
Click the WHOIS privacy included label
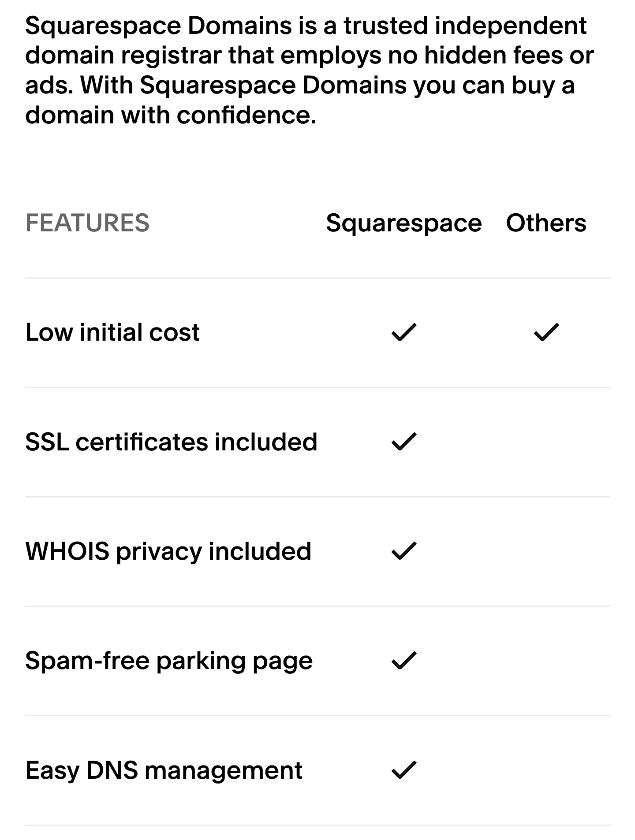point(168,551)
